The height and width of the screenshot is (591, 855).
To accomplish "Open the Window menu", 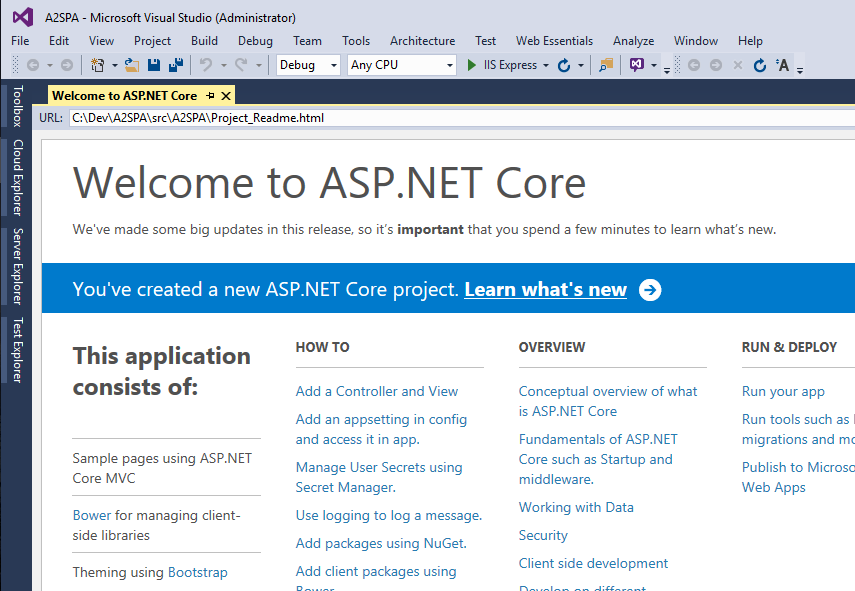I will point(696,41).
